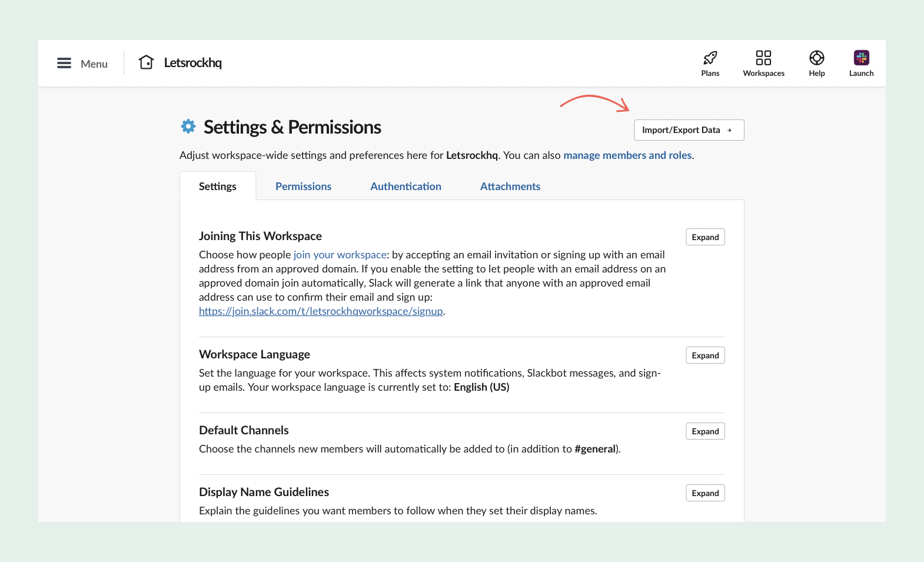Switch to the Authentication tab

[406, 187]
